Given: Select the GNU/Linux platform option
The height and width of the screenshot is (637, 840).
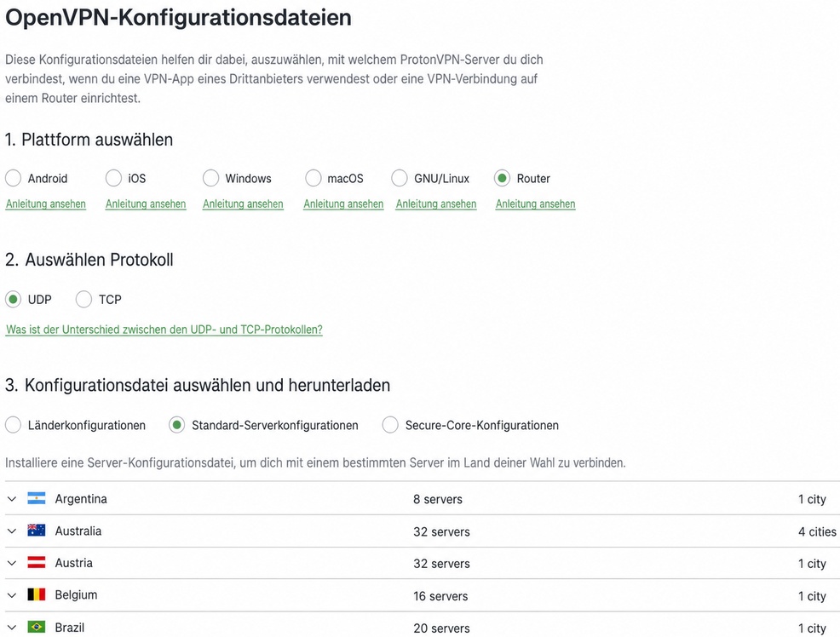Looking at the screenshot, I should click(x=399, y=178).
